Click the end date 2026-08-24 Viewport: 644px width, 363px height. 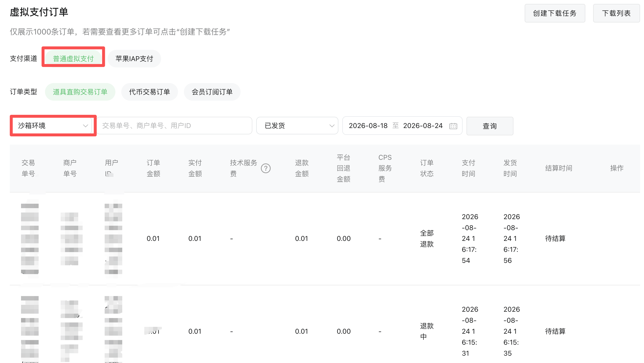pos(423,126)
